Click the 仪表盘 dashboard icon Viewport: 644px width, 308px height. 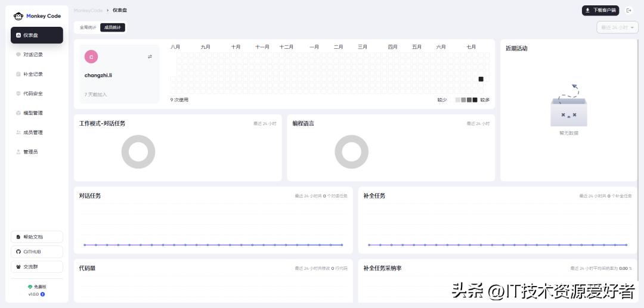[18, 35]
